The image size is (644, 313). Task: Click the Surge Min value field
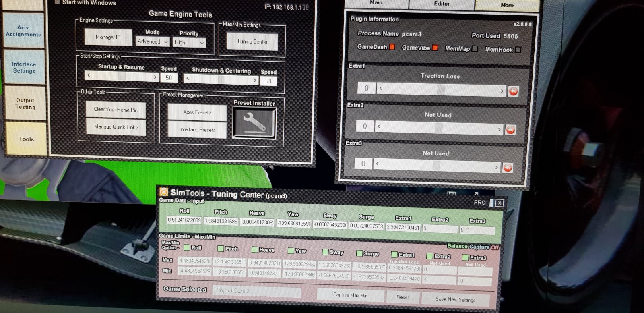point(369,277)
